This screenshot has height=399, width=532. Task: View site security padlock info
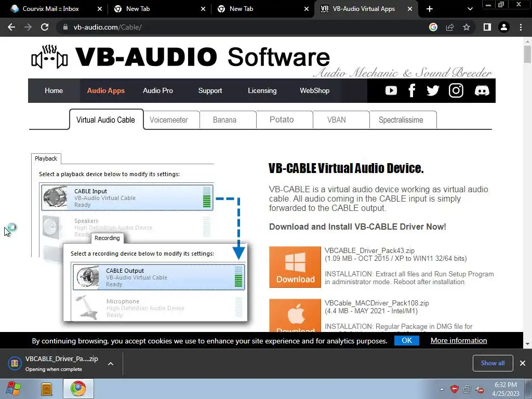[x=65, y=27]
